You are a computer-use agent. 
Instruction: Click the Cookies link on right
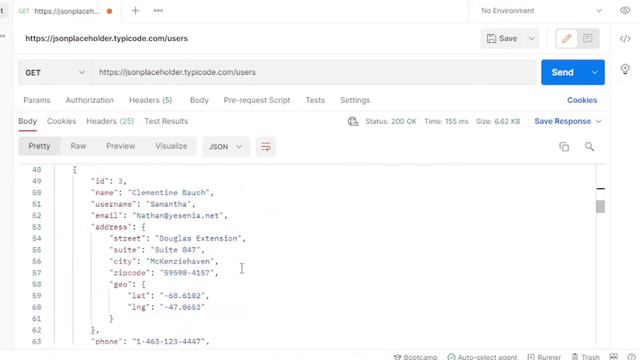coord(582,100)
